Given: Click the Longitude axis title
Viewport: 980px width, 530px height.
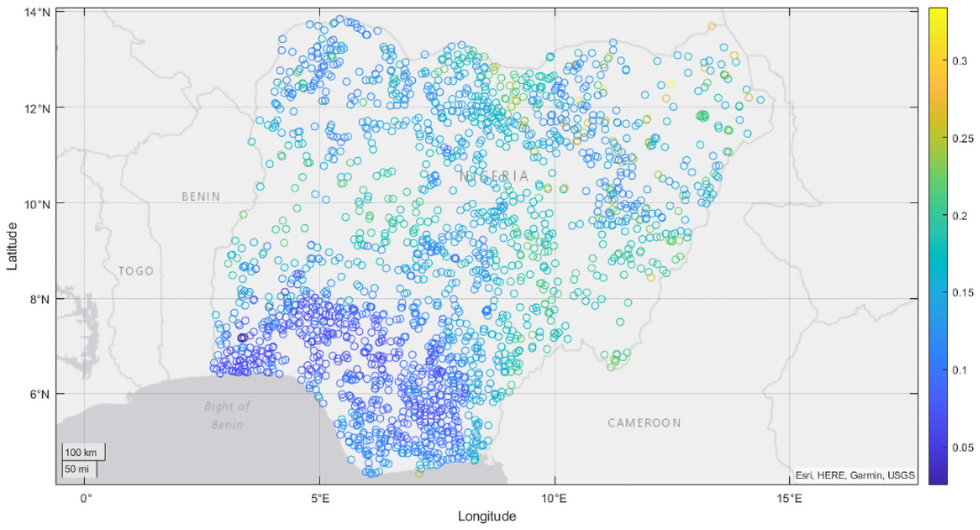Looking at the screenshot, I should tap(487, 517).
